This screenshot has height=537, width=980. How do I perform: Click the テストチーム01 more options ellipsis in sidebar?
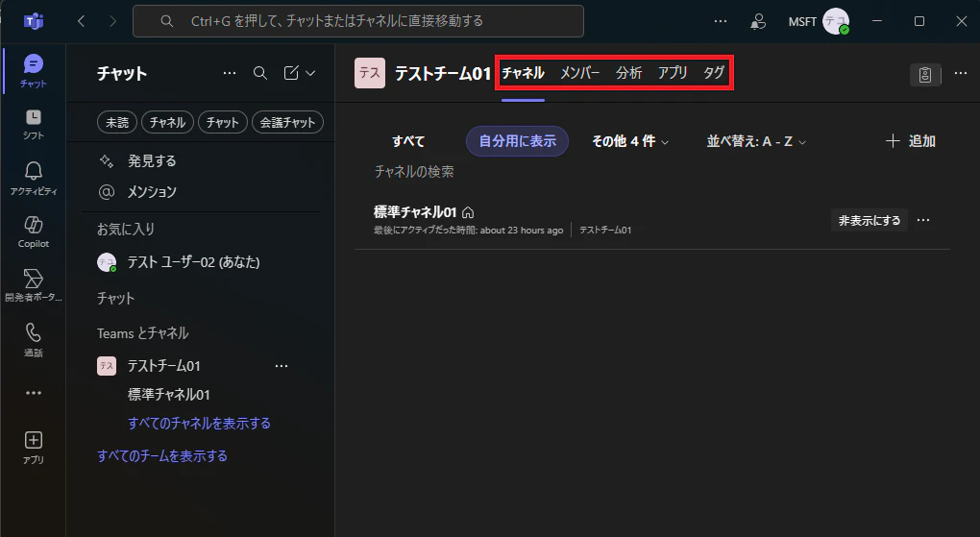click(x=282, y=366)
